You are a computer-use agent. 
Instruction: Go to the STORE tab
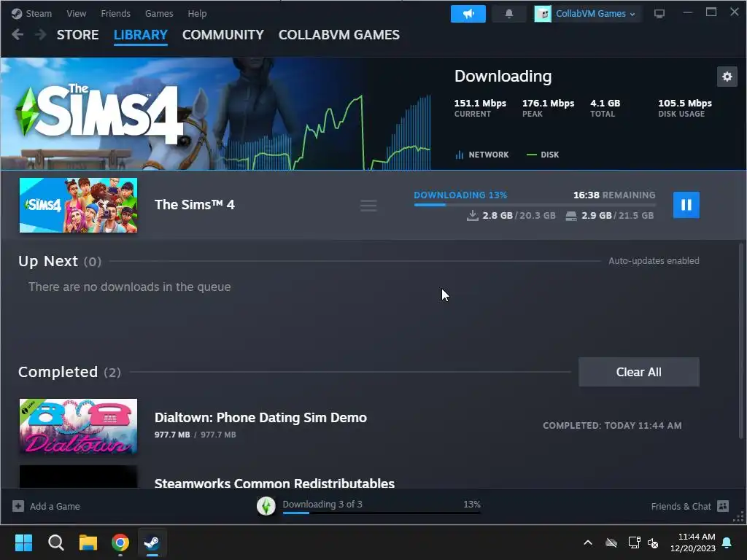click(77, 35)
